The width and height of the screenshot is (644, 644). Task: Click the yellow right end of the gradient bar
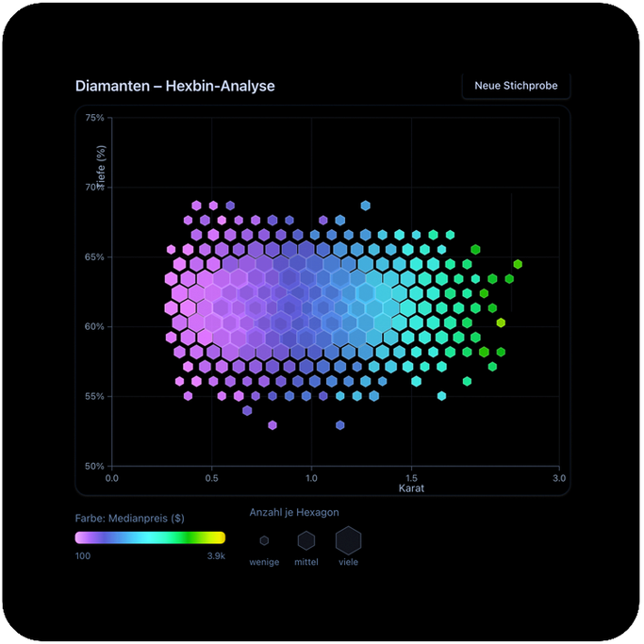pos(220,537)
